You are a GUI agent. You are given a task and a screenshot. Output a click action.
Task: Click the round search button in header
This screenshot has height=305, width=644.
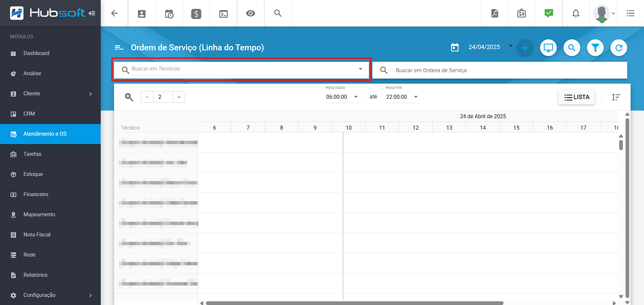[572, 48]
